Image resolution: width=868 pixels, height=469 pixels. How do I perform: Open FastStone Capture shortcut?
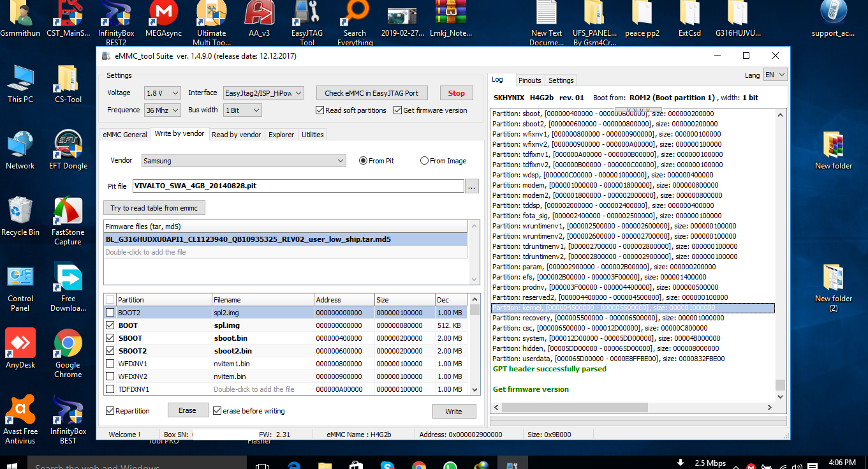(x=68, y=221)
